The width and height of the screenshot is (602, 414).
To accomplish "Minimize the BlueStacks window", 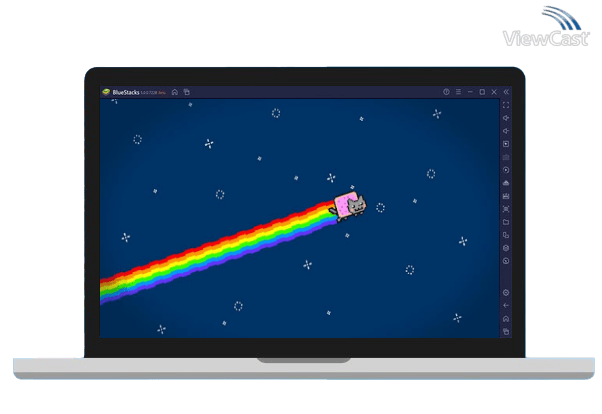I will tap(470, 92).
